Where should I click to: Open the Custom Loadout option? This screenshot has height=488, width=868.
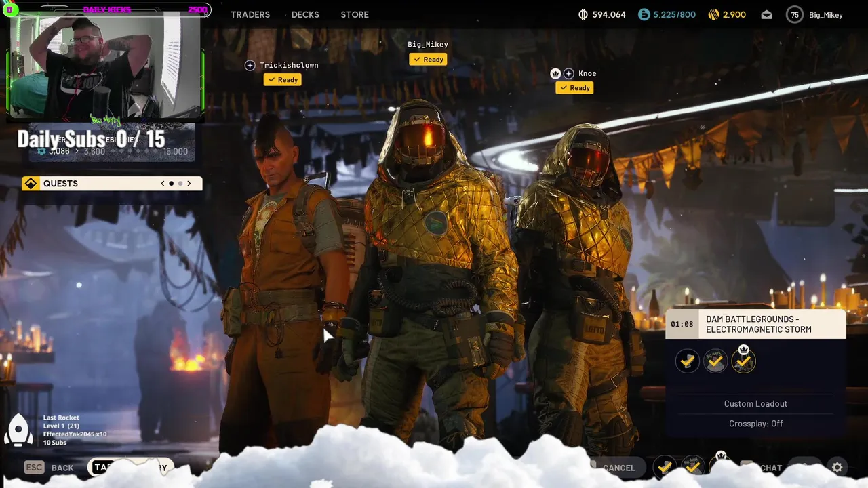tap(755, 403)
